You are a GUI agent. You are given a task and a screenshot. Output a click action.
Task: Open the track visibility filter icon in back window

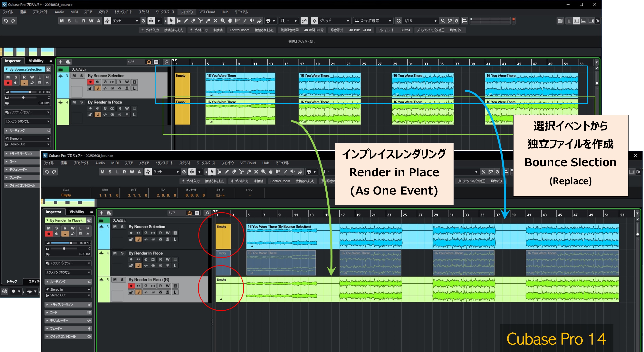pos(149,62)
